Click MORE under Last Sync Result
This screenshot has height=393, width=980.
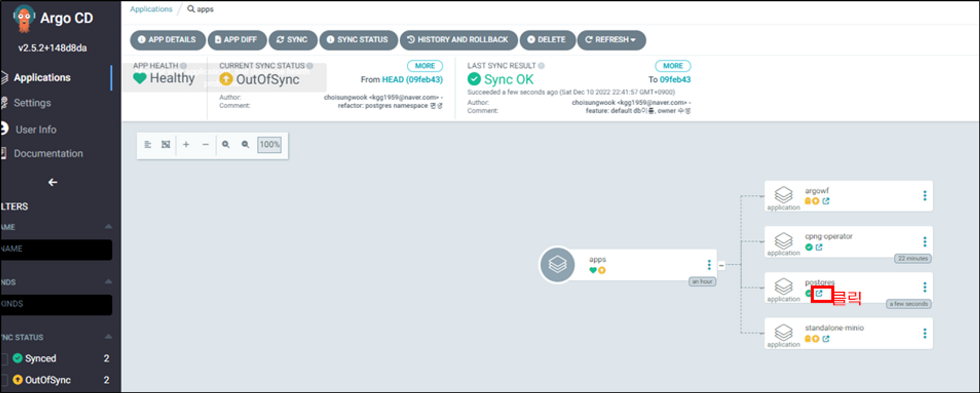coord(673,66)
